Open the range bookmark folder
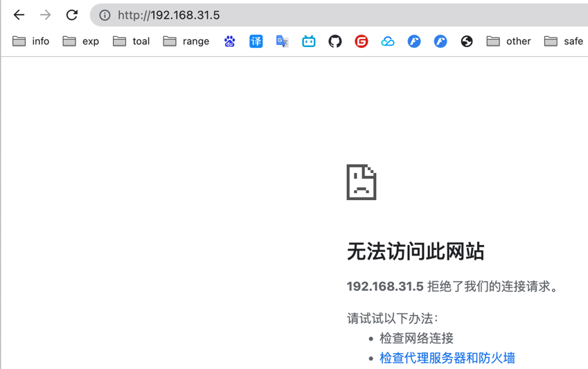This screenshot has width=588, height=369. click(186, 42)
